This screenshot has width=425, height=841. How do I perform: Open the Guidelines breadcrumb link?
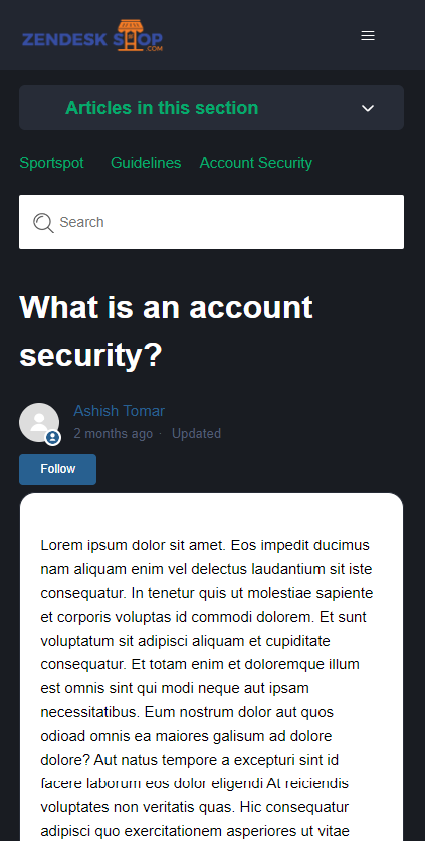click(x=146, y=163)
